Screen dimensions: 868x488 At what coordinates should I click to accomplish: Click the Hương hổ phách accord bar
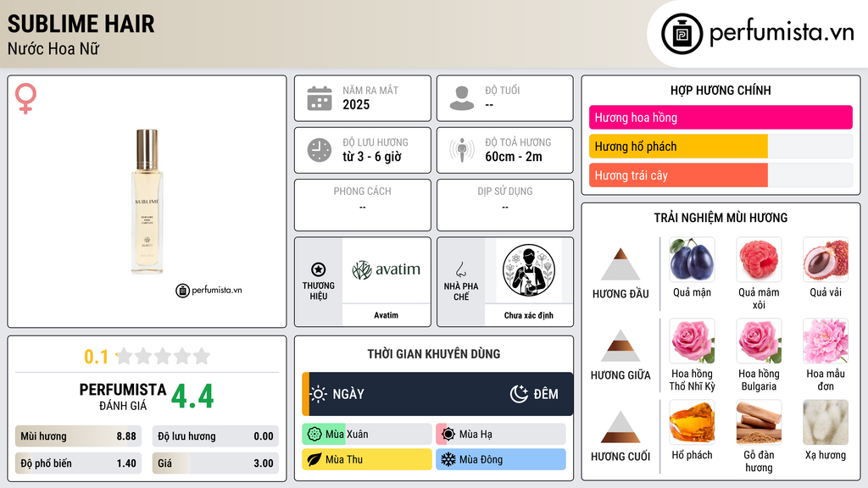click(721, 147)
